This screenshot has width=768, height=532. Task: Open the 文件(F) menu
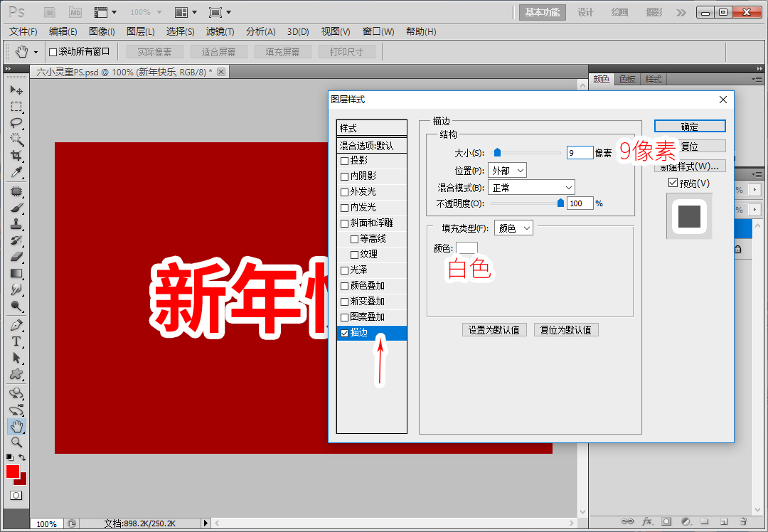pyautogui.click(x=23, y=32)
